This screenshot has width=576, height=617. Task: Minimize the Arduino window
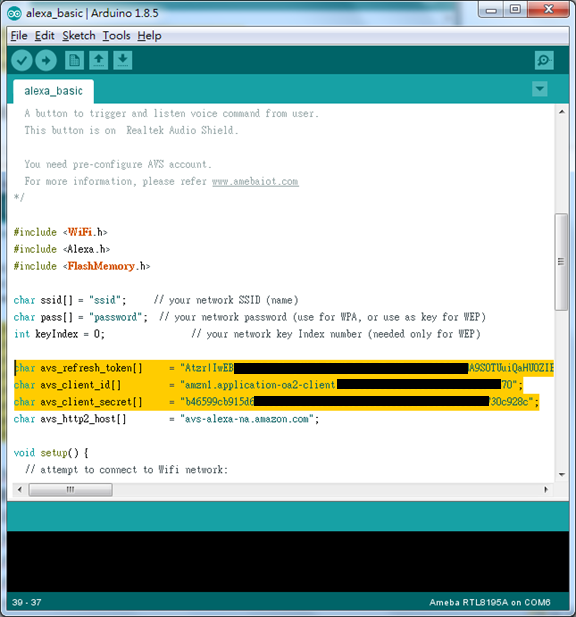coord(491,9)
